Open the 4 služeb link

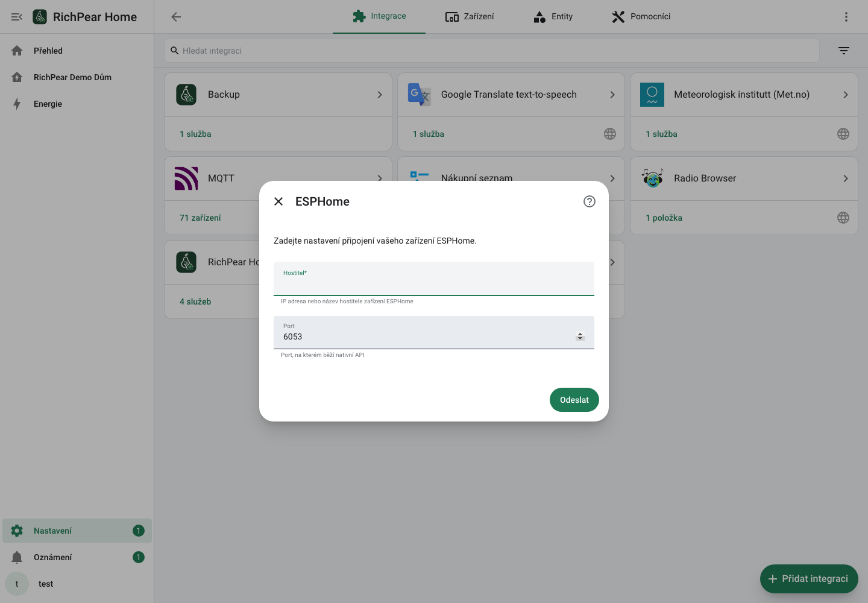pos(195,301)
